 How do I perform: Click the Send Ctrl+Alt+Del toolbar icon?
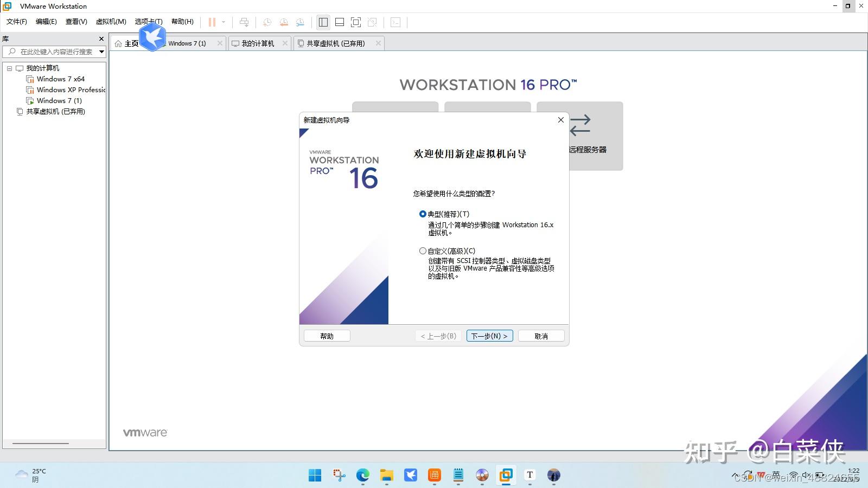pyautogui.click(x=245, y=22)
